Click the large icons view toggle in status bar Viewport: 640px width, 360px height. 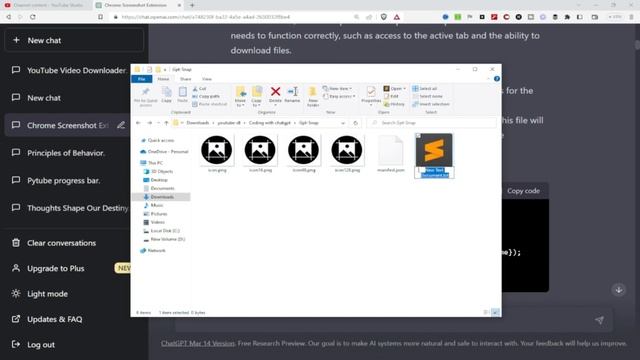pos(495,312)
